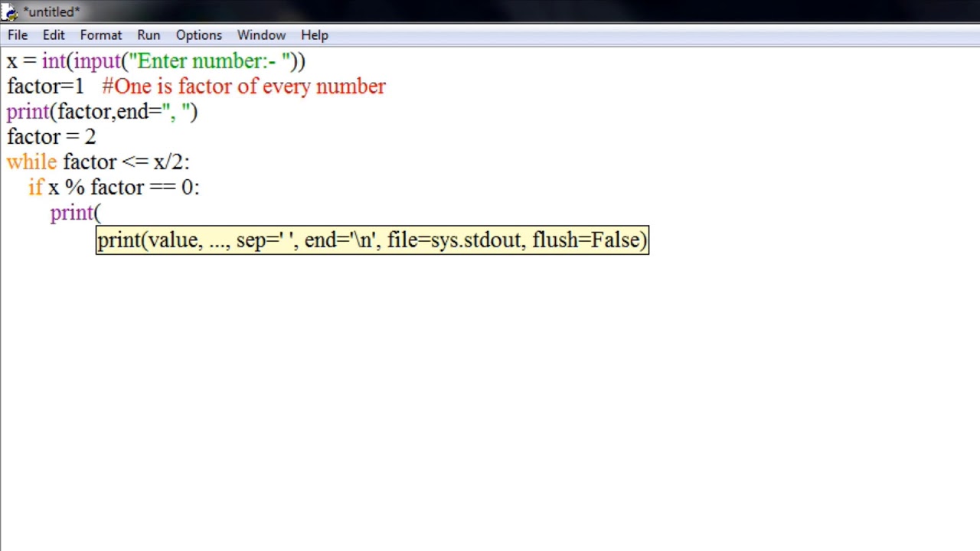980x551 pixels.
Task: Open the Run menu
Action: click(x=149, y=35)
